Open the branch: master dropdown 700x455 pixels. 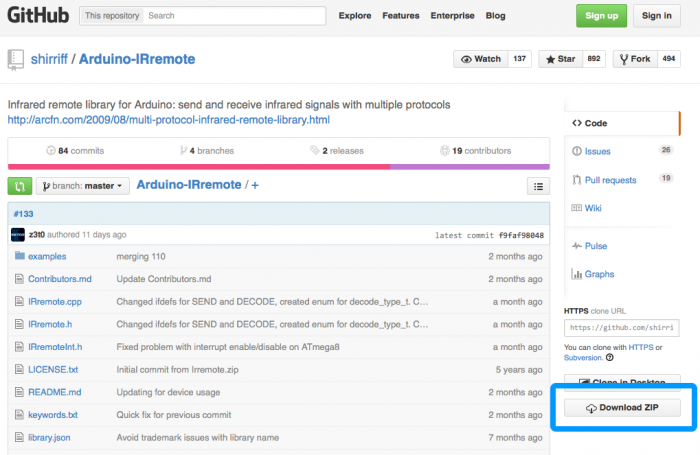click(x=83, y=186)
